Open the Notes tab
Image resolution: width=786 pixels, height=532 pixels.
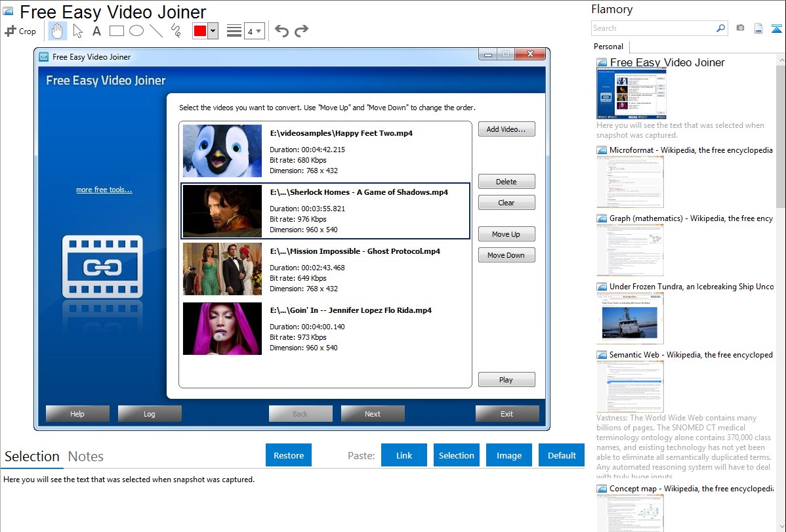tap(86, 457)
